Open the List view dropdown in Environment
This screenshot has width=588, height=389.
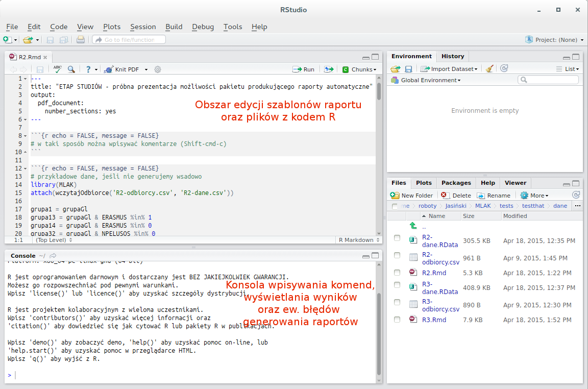pyautogui.click(x=568, y=69)
